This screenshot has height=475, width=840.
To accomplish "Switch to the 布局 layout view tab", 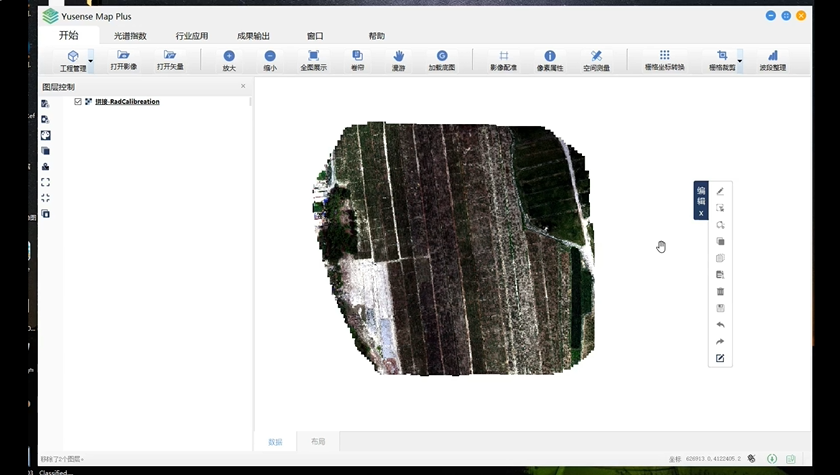I will coord(318,441).
